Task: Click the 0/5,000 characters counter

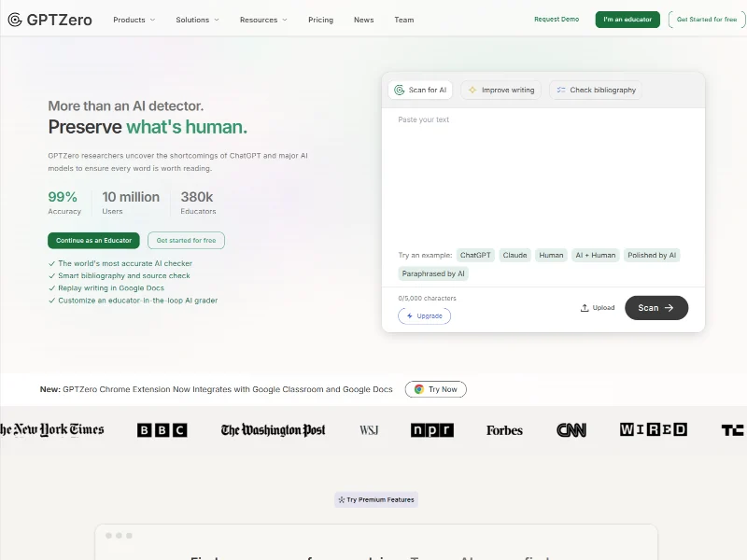Action: (427, 298)
